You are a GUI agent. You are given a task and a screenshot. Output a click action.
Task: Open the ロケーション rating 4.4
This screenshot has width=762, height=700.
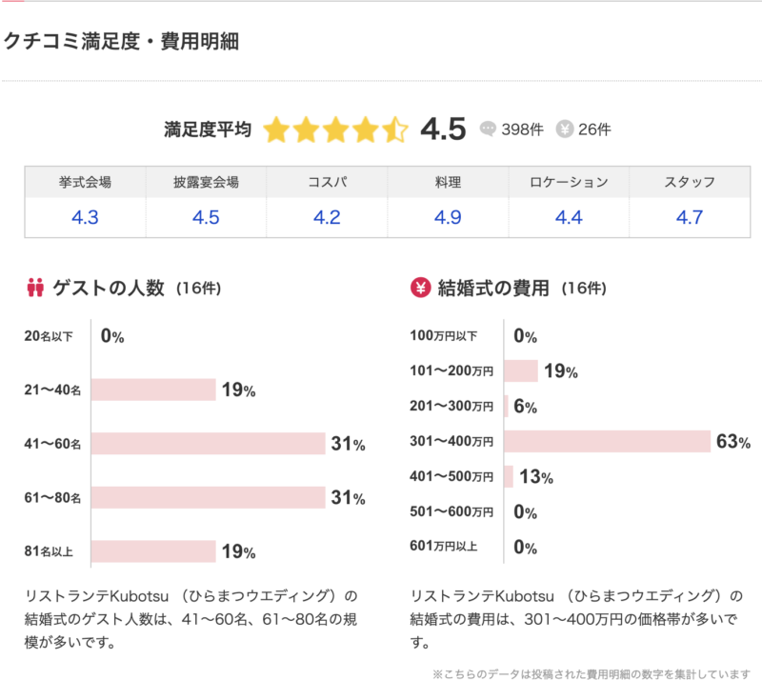[x=569, y=217]
